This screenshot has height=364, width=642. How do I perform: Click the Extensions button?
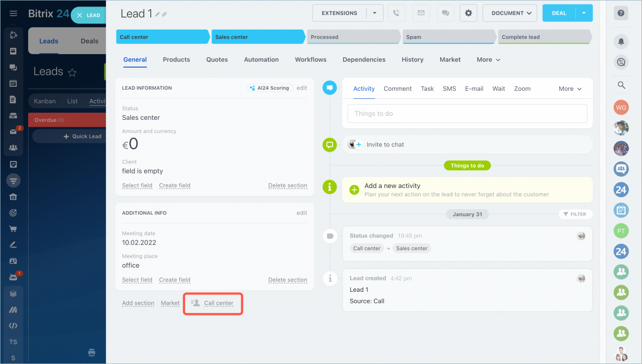pos(340,13)
